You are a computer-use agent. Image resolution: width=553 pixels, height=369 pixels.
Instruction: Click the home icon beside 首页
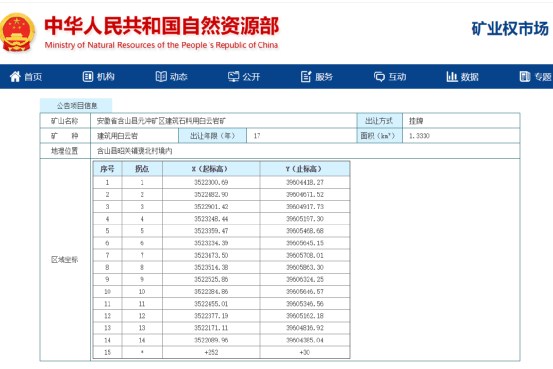[x=15, y=76]
